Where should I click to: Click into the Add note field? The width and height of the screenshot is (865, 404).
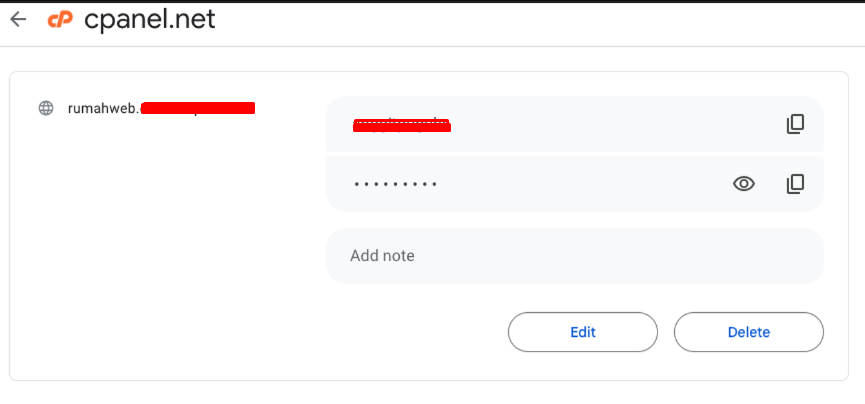(x=574, y=256)
